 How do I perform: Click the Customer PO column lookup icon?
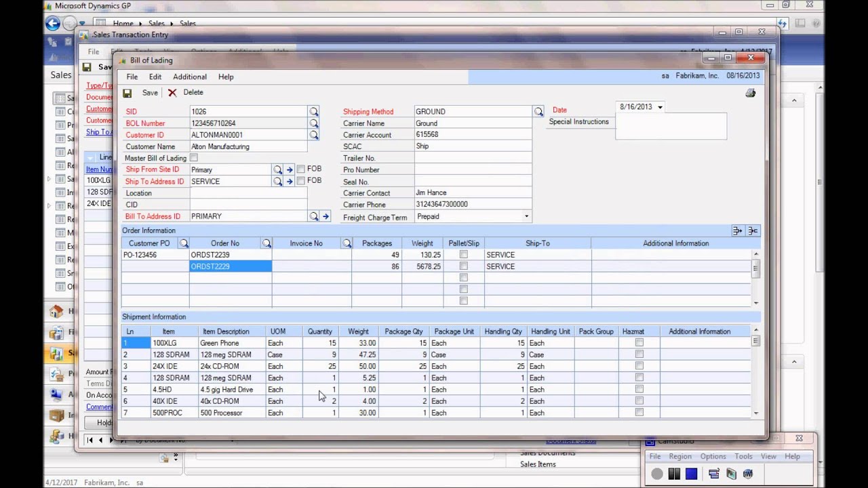point(184,243)
